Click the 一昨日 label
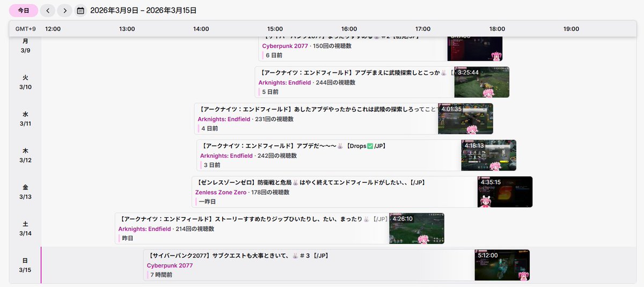 pos(207,202)
